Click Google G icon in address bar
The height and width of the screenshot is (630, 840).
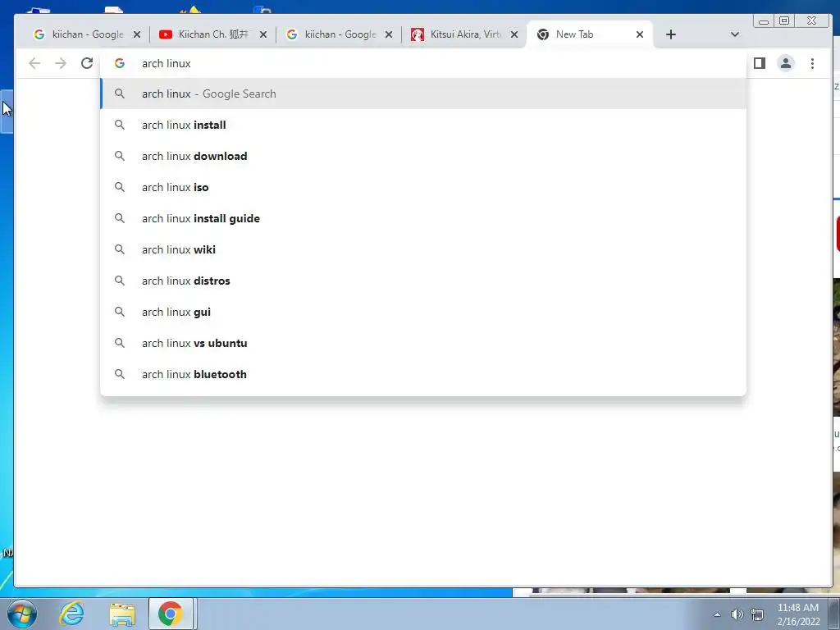pos(120,63)
